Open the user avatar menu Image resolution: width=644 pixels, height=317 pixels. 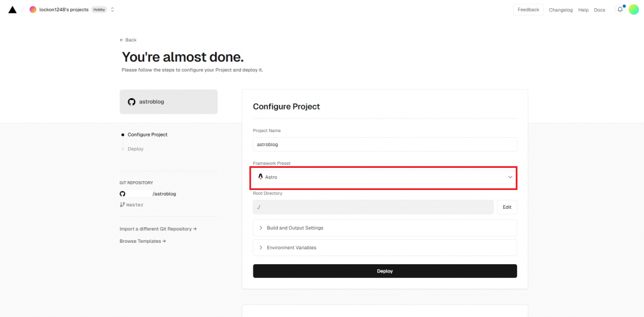tap(634, 10)
